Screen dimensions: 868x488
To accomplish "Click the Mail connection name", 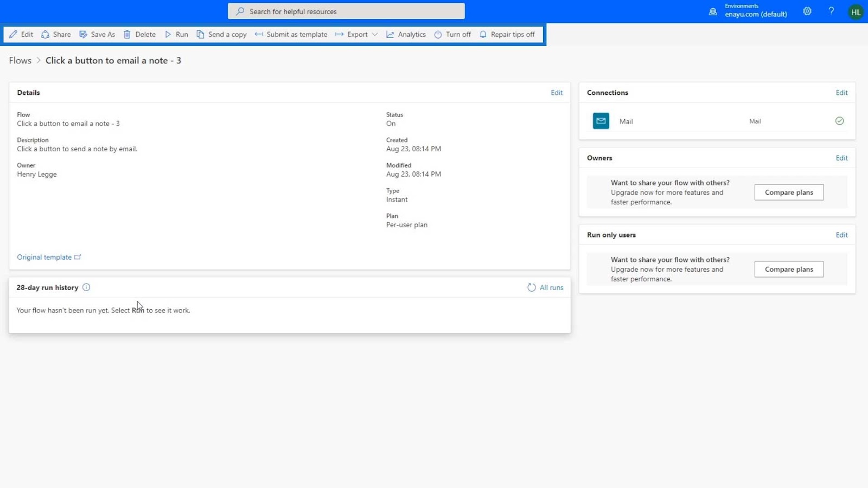I will tap(626, 121).
